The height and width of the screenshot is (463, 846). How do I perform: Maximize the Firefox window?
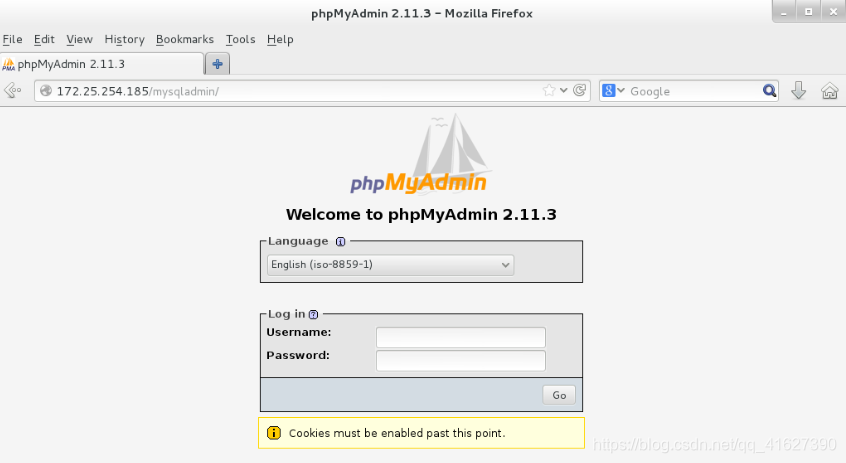tap(808, 12)
